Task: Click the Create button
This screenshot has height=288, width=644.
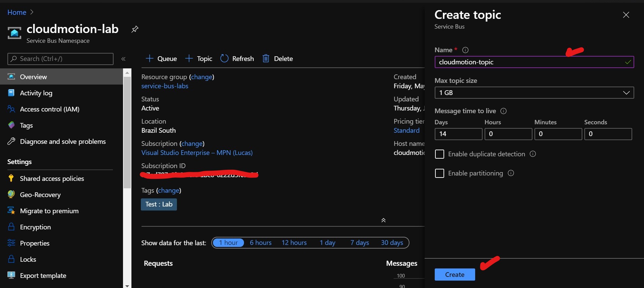Action: coord(455,275)
